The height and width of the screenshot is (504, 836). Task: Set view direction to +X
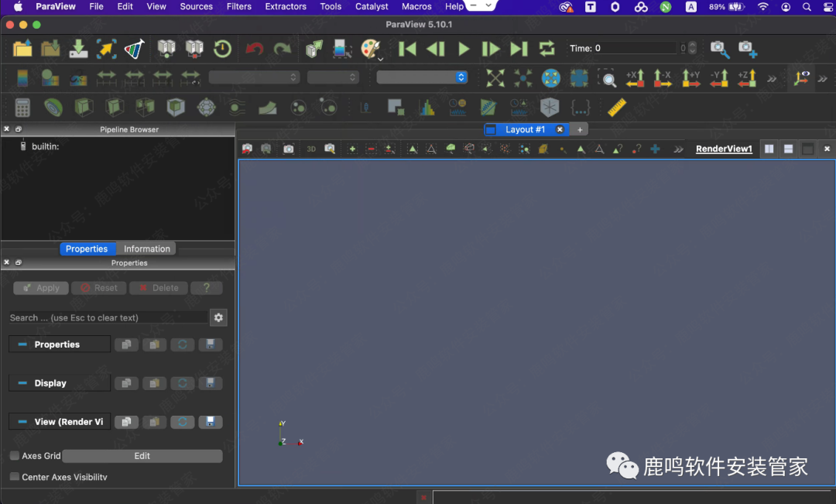(x=635, y=78)
